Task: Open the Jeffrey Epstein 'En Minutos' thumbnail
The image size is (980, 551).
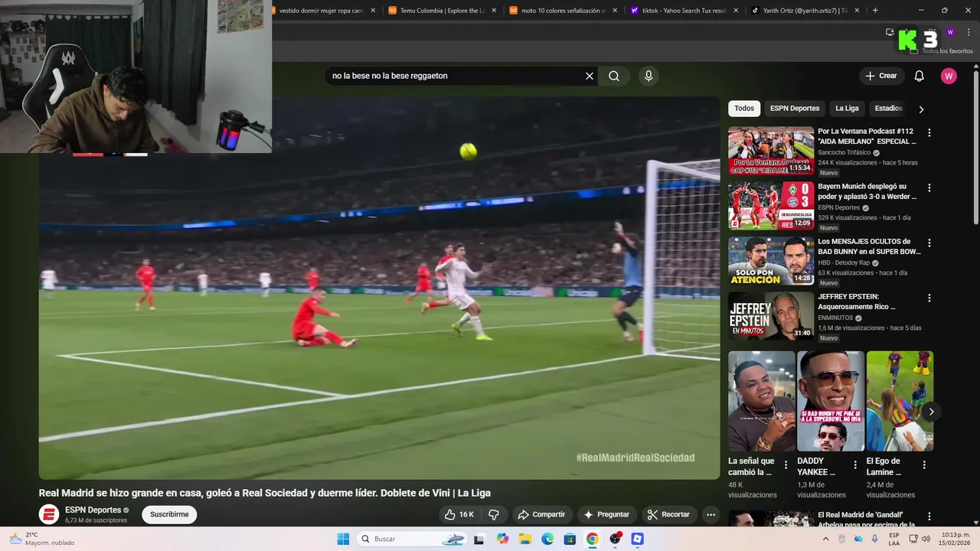Action: [x=771, y=316]
